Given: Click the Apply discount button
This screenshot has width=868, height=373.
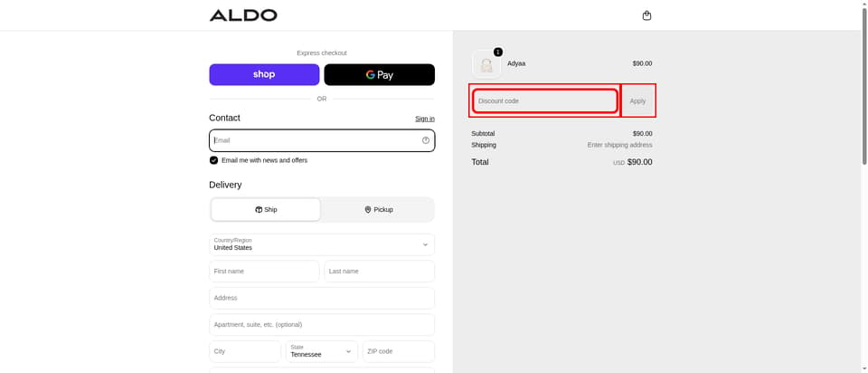Looking at the screenshot, I should click(637, 101).
